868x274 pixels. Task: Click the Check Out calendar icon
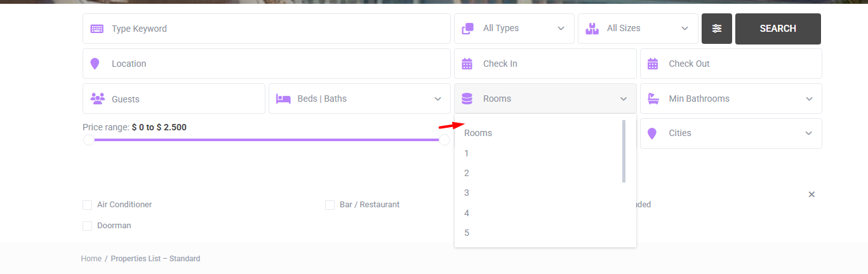click(x=653, y=64)
